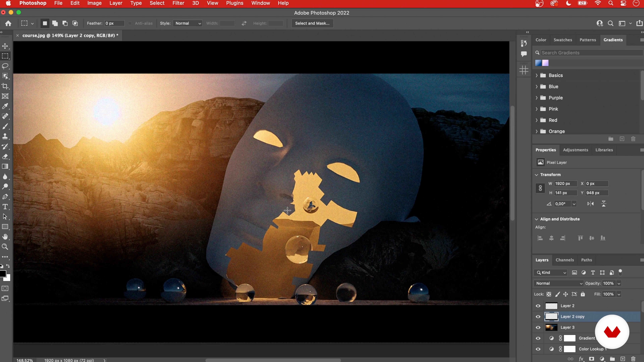Select the Zoom tool
Image resolution: width=644 pixels, height=362 pixels.
5,247
